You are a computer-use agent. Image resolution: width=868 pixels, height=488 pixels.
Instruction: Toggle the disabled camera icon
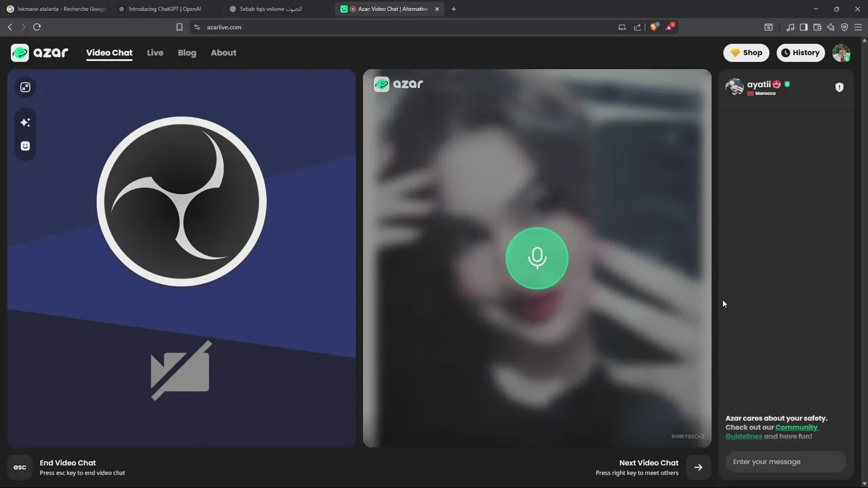pyautogui.click(x=181, y=371)
